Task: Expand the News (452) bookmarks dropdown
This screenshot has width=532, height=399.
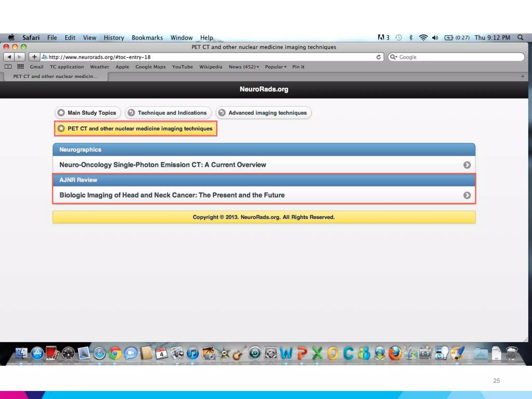Action: point(244,67)
